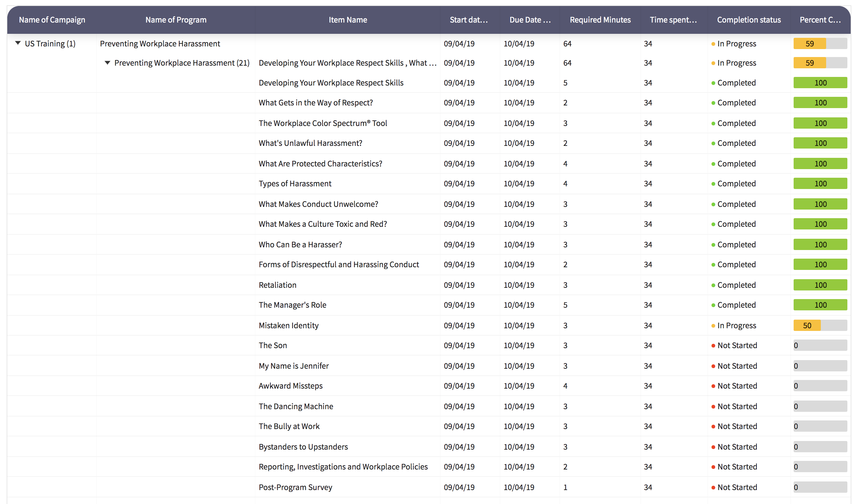Screen dimensions: 856x504
Task: Click Completed status for Types of Harassment
Action: click(x=733, y=183)
